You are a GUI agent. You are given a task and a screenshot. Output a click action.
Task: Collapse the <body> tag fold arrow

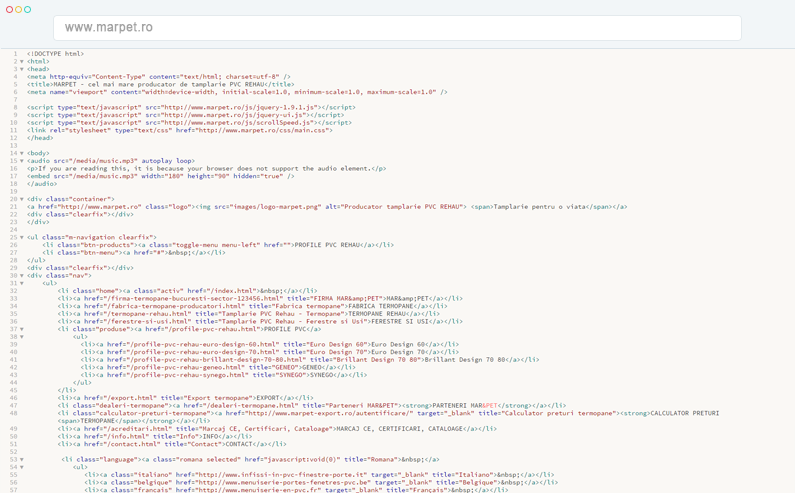pyautogui.click(x=22, y=153)
